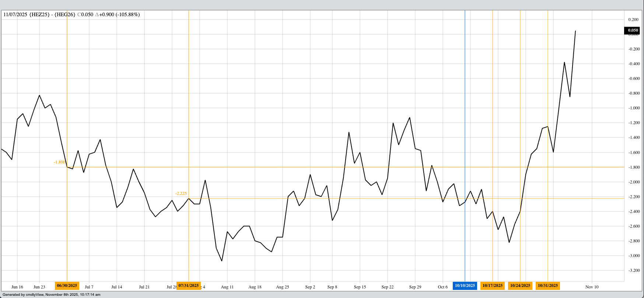644x298 pixels.
Task: Click the -3.200 price axis label
Action: pos(634,270)
